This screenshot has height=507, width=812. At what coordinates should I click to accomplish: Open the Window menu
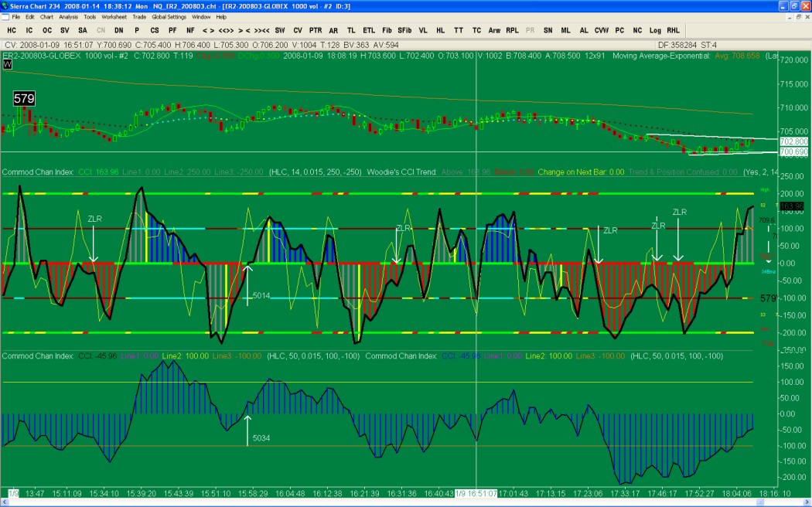pyautogui.click(x=201, y=17)
